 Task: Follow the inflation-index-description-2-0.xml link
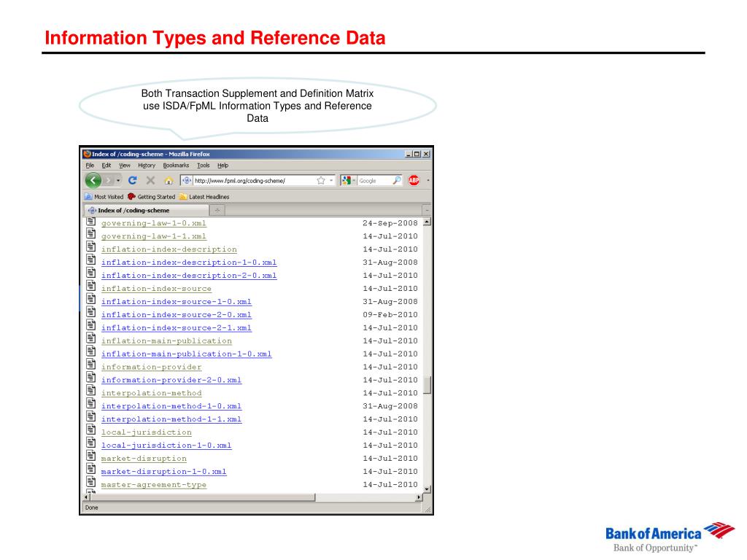click(189, 275)
